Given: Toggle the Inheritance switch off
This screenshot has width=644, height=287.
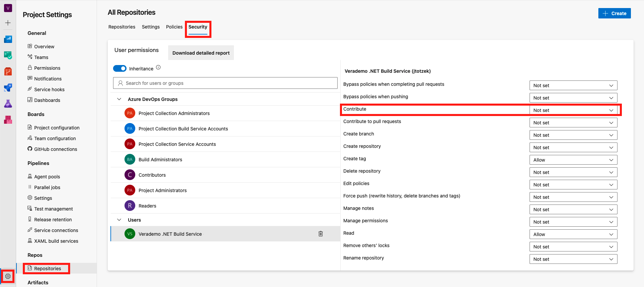Looking at the screenshot, I should coord(120,68).
